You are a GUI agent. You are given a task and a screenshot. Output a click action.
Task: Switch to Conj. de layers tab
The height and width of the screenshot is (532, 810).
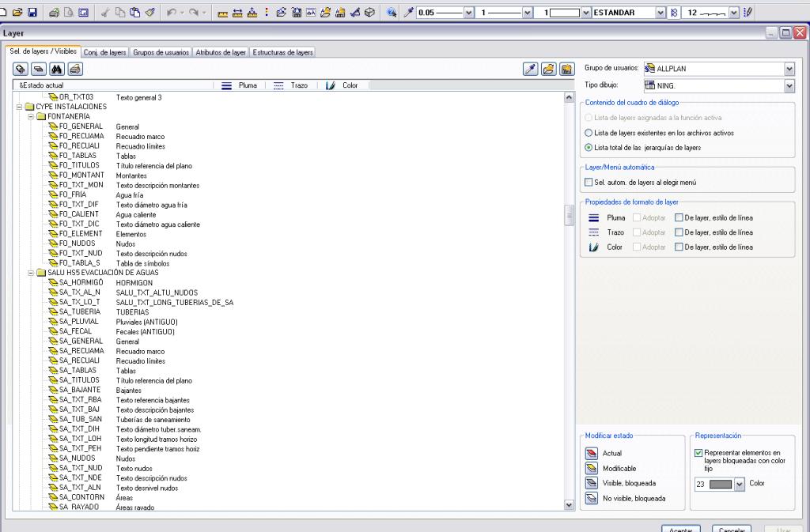pyautogui.click(x=105, y=53)
